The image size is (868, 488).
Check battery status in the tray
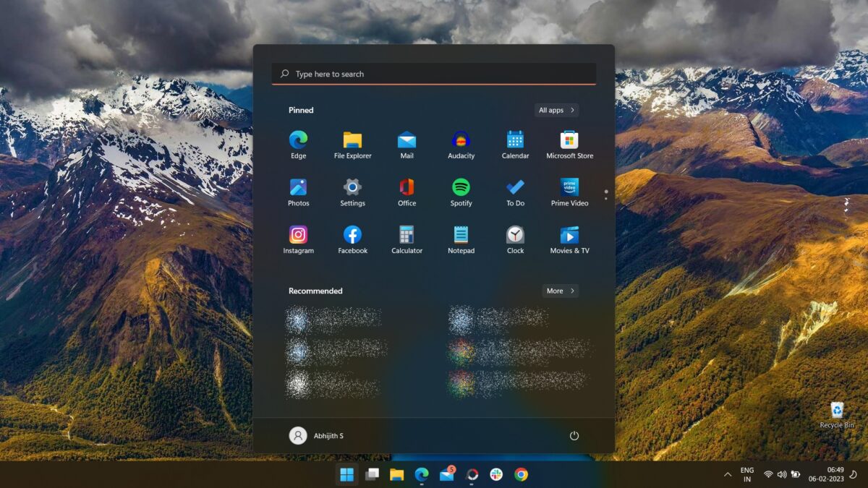click(796, 474)
